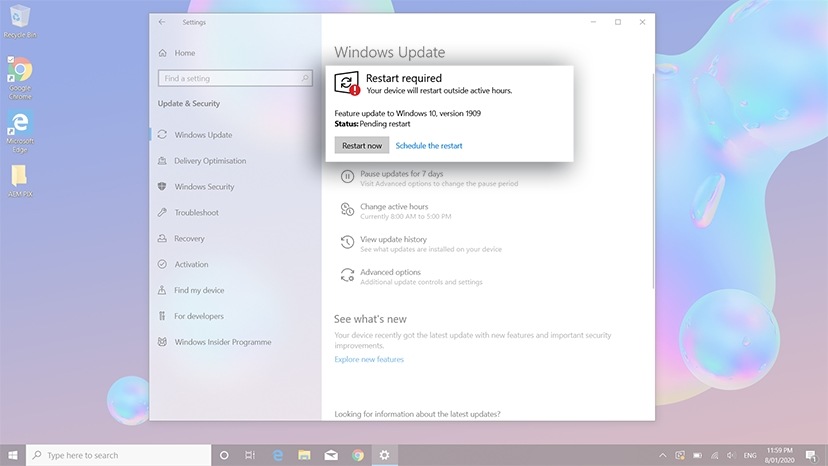
Task: Open Home in Settings sidebar
Action: [185, 53]
